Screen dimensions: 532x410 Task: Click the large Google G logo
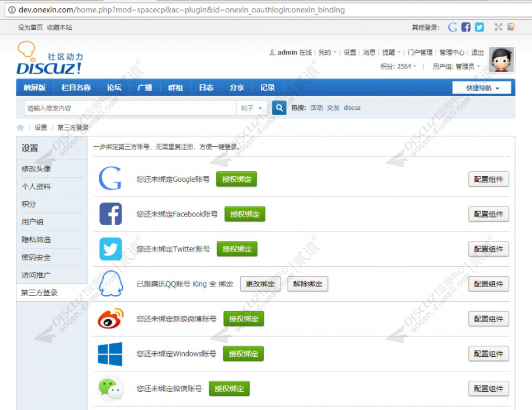[110, 178]
